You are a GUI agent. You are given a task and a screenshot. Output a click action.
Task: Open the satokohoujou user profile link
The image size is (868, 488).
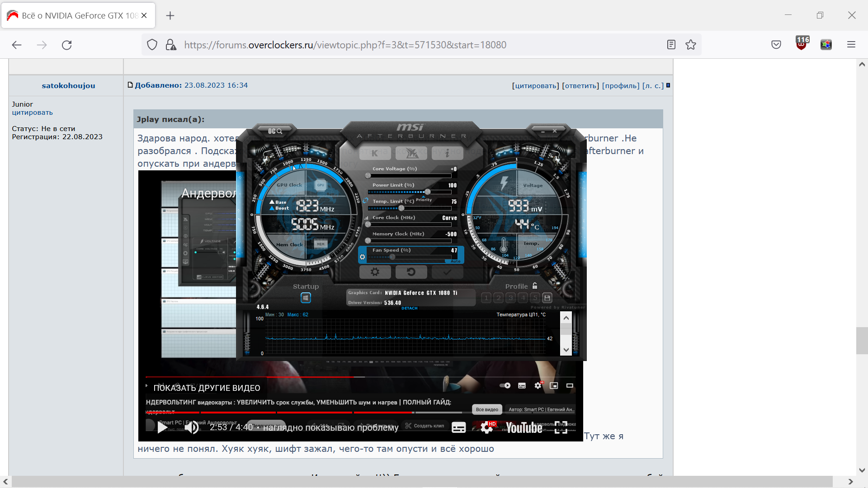pos(68,86)
